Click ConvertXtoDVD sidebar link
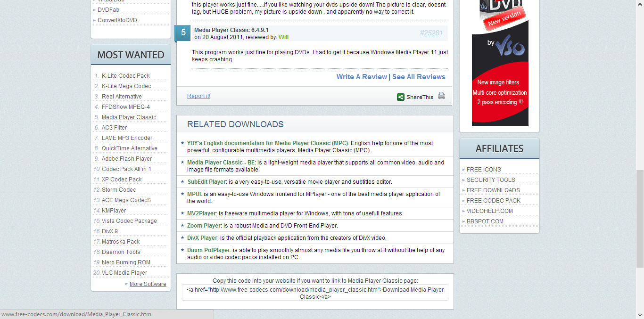This screenshot has width=644, height=319. click(117, 20)
